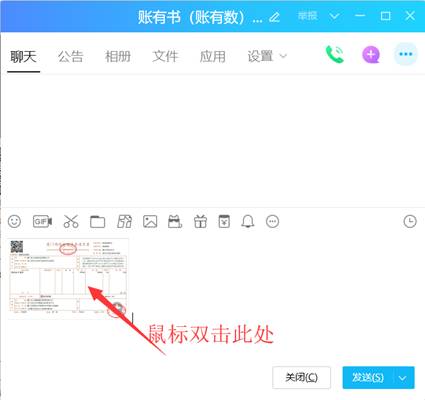Open the 相册 tab
The image size is (425, 400).
(118, 56)
